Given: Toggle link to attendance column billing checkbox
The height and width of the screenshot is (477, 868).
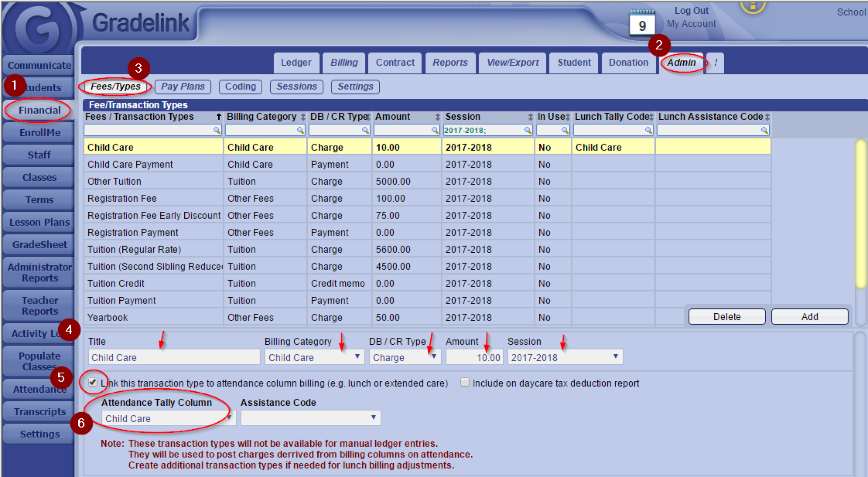Looking at the screenshot, I should 93,382.
